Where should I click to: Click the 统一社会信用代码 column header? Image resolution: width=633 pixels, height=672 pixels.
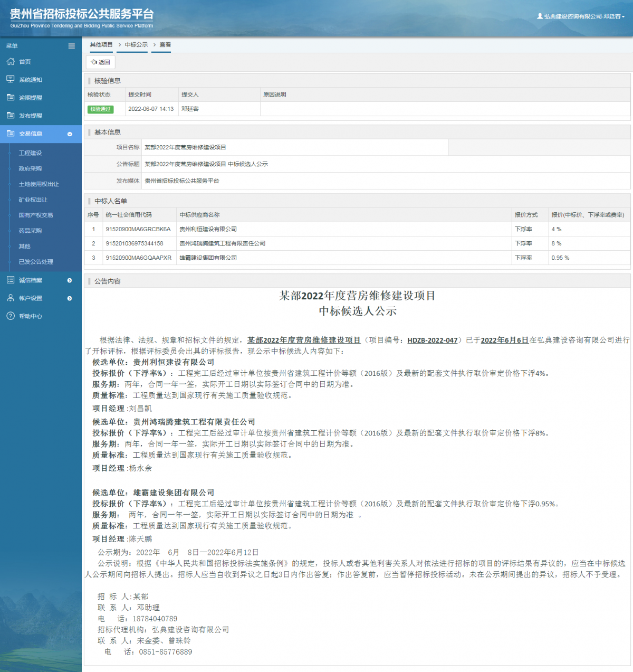pos(129,215)
